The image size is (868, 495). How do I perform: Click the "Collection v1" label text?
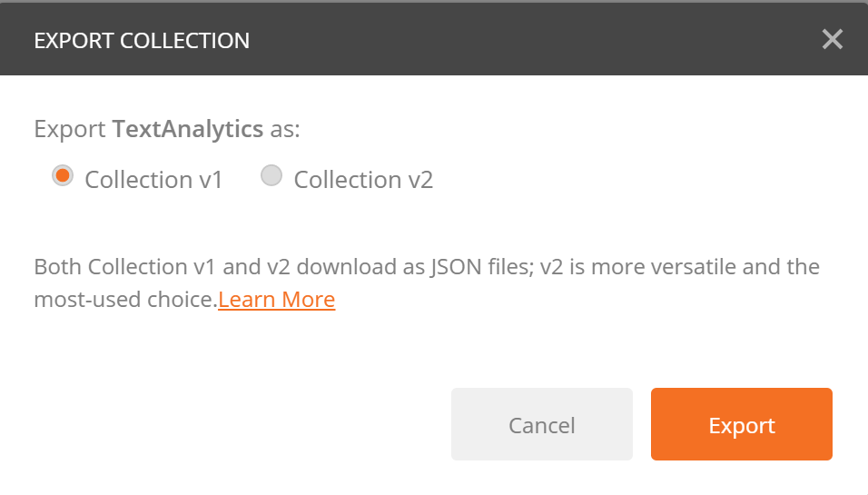click(x=153, y=180)
